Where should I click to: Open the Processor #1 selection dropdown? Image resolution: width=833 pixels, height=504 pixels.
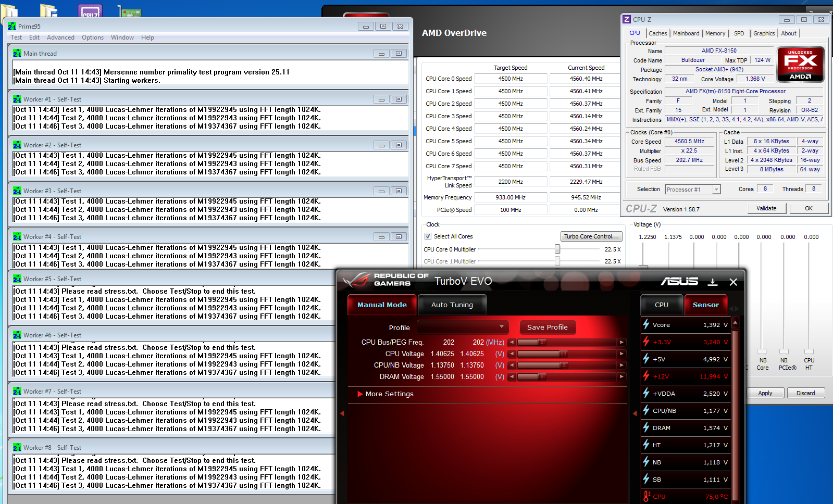(716, 190)
